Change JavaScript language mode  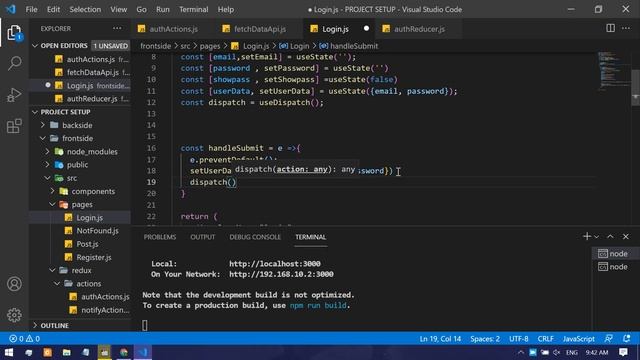578,338
